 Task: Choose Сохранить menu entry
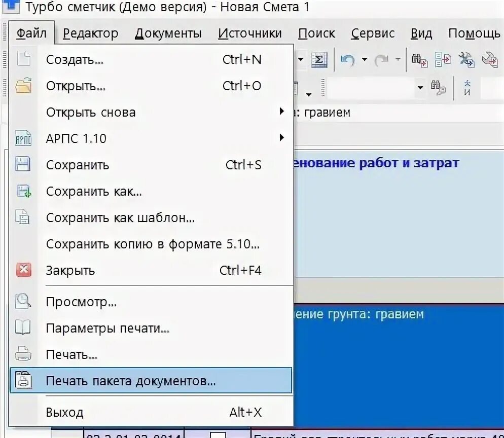(151, 165)
